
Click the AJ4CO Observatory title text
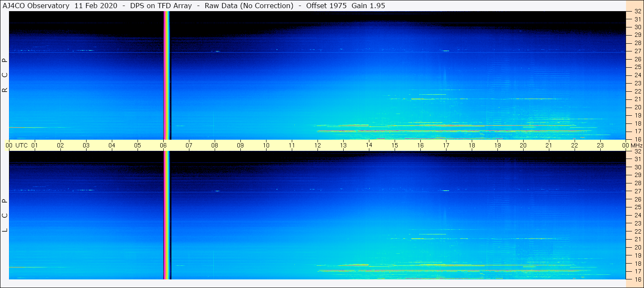[36, 6]
